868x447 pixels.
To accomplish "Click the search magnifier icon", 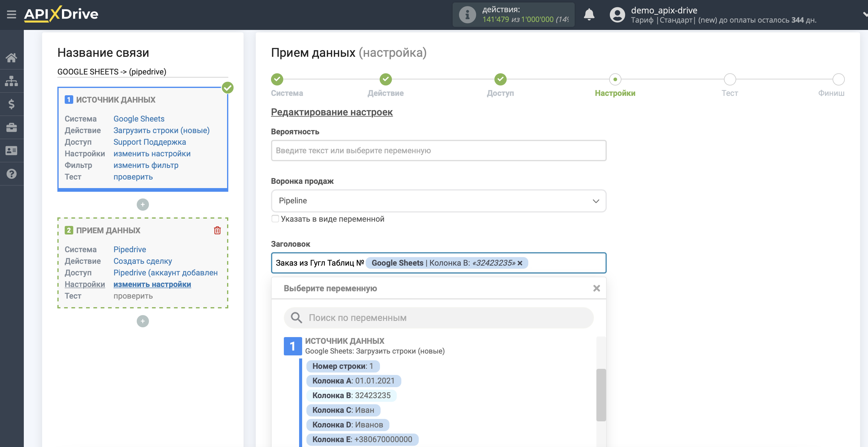I will pyautogui.click(x=297, y=318).
